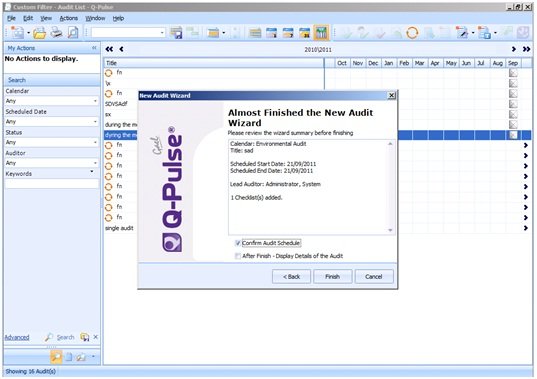Viewport: 537px width, 379px height.
Task: Open the New record icon dropdown arrow
Action: click(28, 33)
